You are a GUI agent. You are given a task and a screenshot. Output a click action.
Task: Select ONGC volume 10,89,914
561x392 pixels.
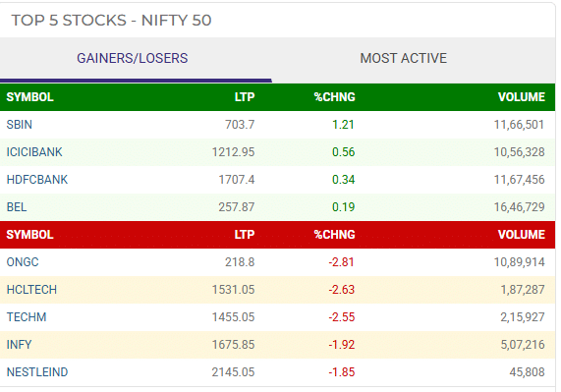click(519, 262)
